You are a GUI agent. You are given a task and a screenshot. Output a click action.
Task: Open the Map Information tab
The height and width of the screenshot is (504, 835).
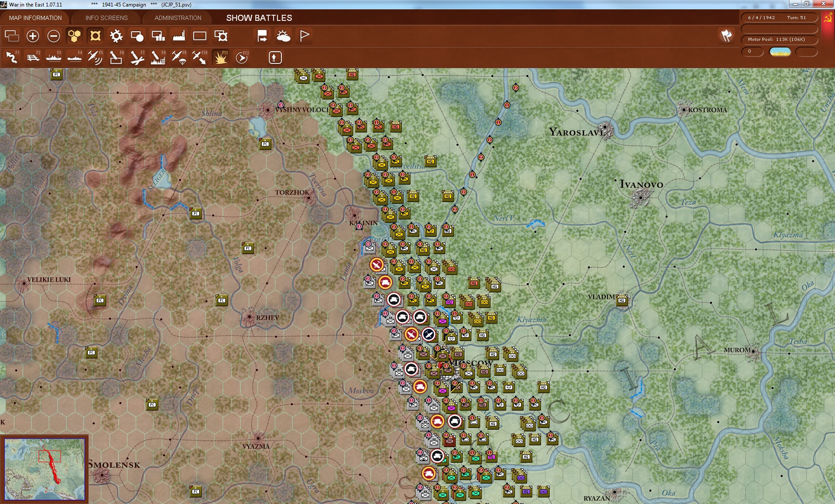coord(35,18)
